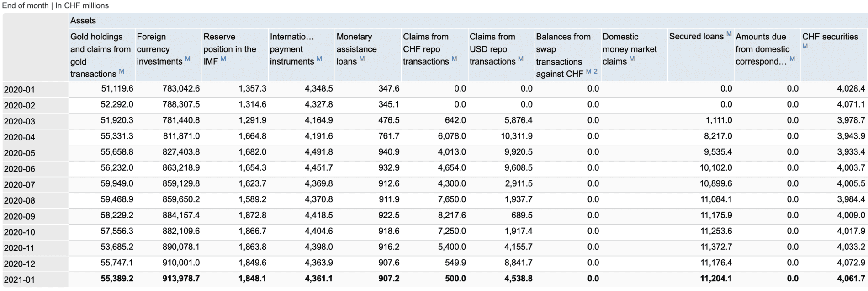The image size is (868, 291).
Task: Open M info for Amounts due from domestic correspondents
Action: (x=792, y=59)
